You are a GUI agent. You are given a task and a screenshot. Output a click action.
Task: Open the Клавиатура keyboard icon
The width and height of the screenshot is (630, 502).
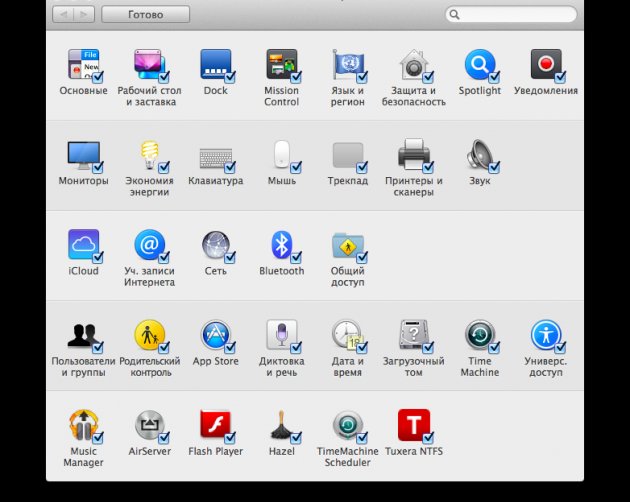pos(216,158)
